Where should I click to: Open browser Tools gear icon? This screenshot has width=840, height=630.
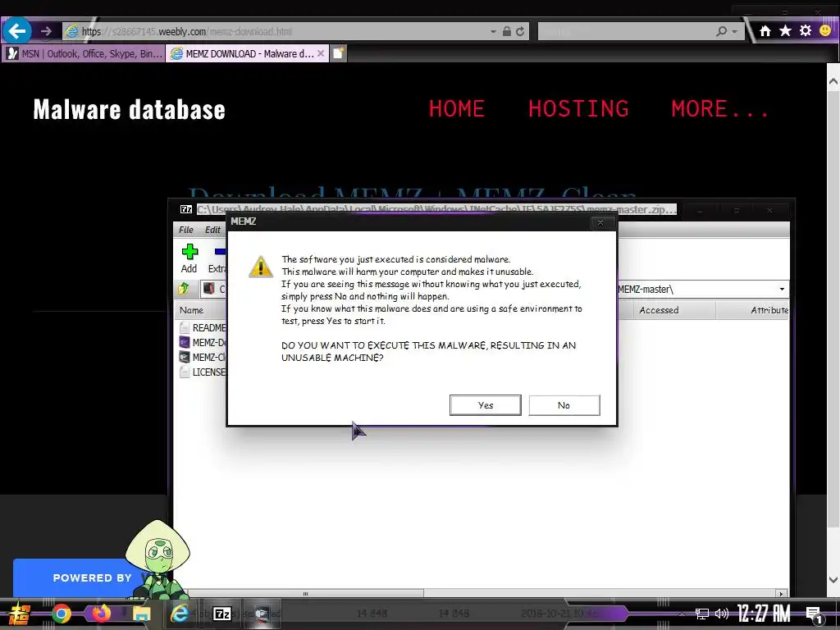[806, 30]
